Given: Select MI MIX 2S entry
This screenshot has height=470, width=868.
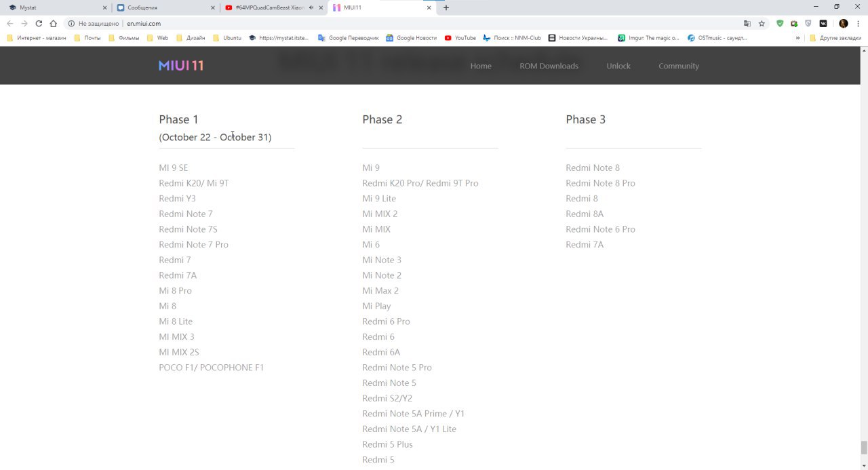Looking at the screenshot, I should point(179,352).
